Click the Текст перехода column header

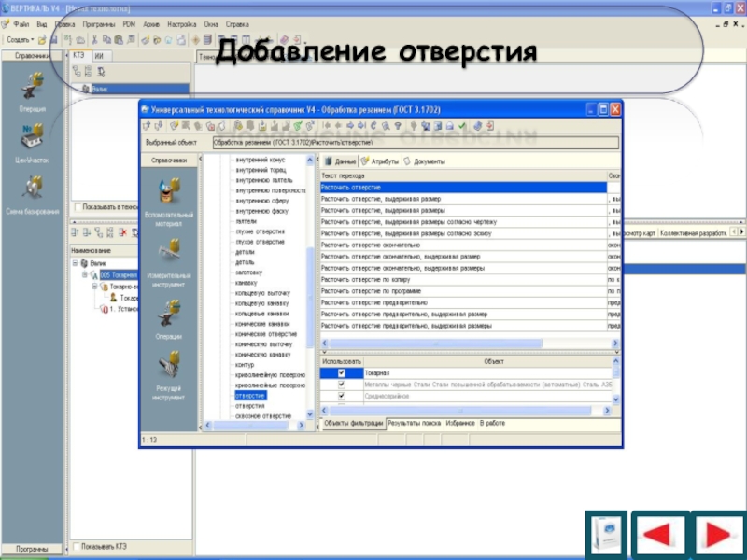coord(463,175)
